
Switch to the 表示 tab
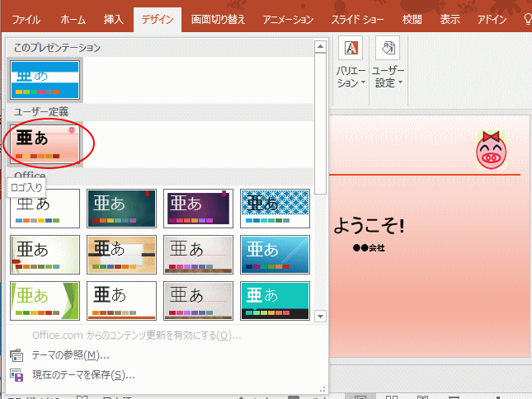tap(450, 20)
